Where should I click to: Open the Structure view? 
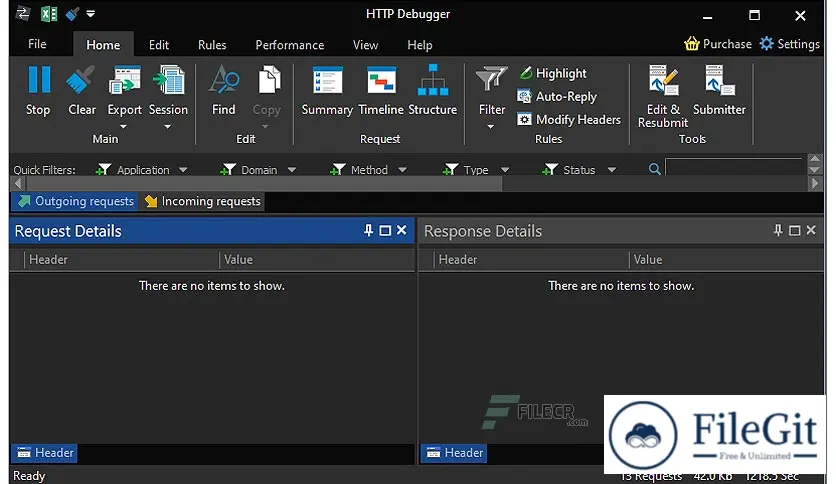coord(432,90)
